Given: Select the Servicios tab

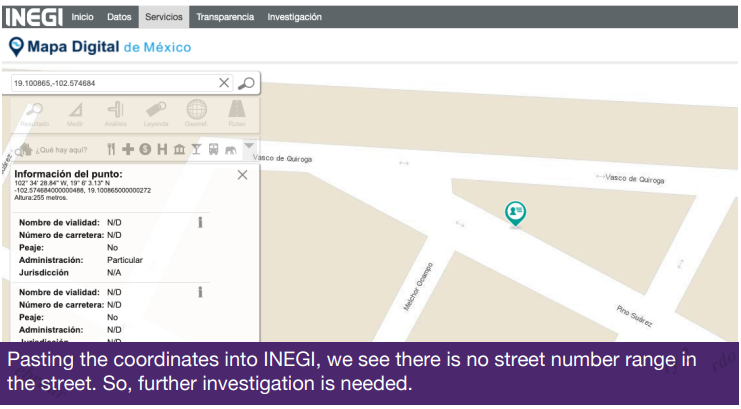Looking at the screenshot, I should (164, 17).
